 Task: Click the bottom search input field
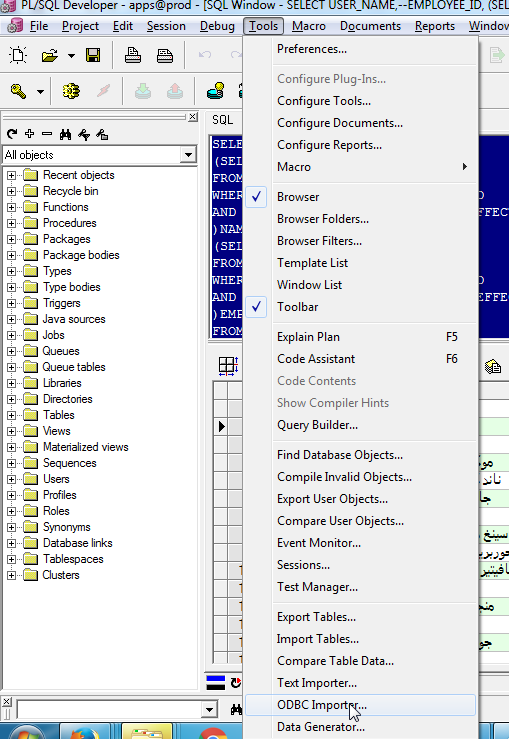tap(110, 709)
